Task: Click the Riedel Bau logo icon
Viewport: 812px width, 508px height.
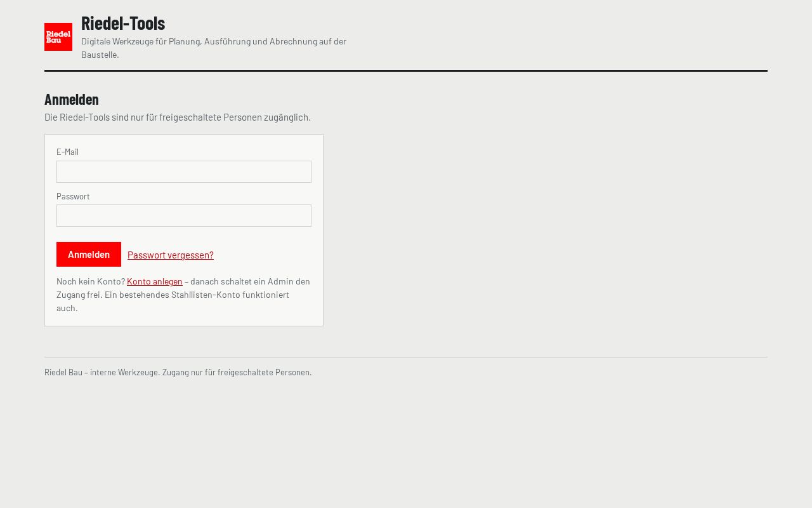Action: 58,37
